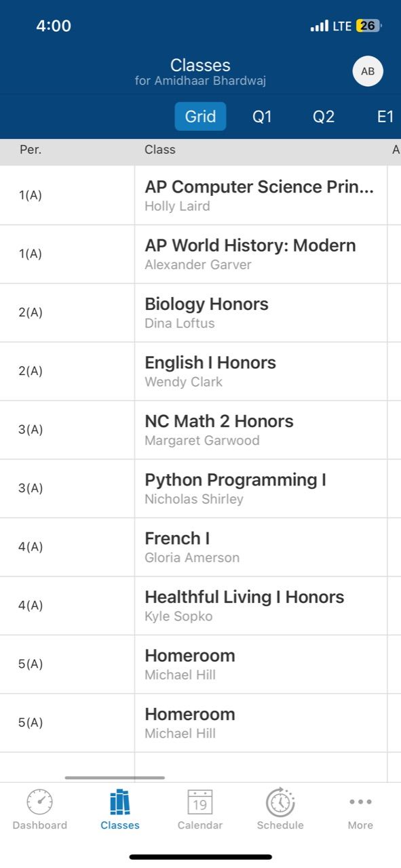Click the horizontal scroll indicator bar
401x868 pixels.
click(x=115, y=778)
